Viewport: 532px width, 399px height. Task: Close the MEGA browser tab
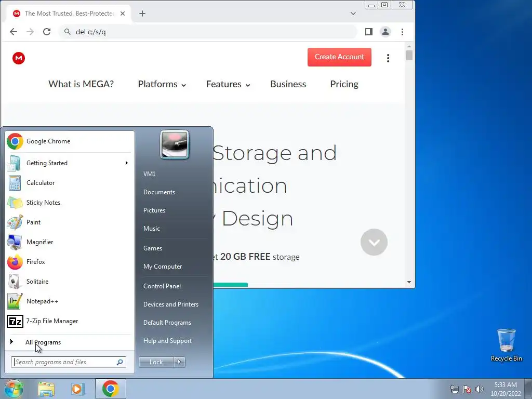click(x=123, y=14)
